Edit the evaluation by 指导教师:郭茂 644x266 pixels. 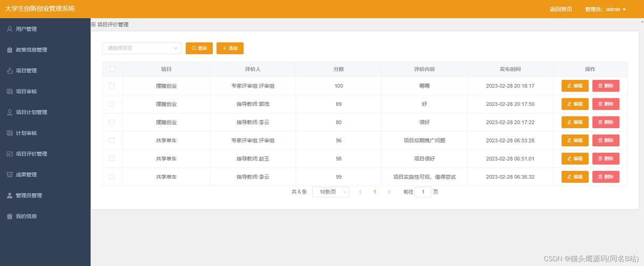575,104
